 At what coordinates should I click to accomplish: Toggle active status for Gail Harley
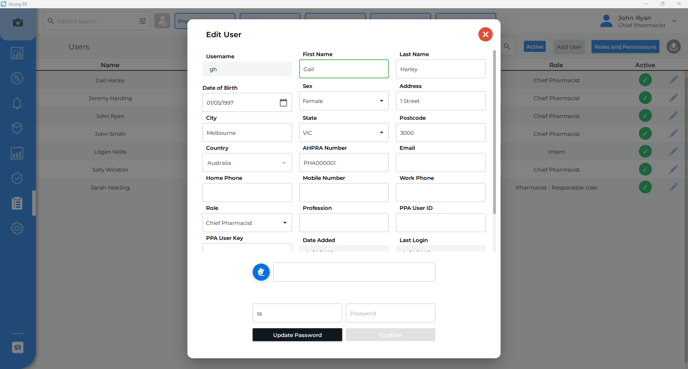(645, 80)
